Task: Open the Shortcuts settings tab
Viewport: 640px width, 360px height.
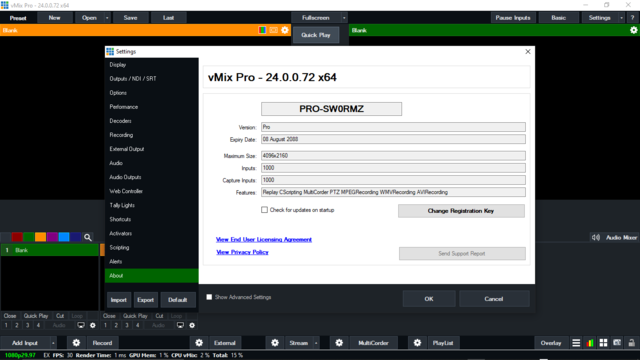Action: [151, 219]
